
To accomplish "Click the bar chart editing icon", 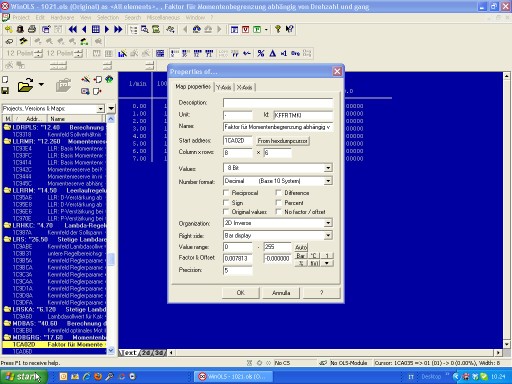I will [122, 53].
